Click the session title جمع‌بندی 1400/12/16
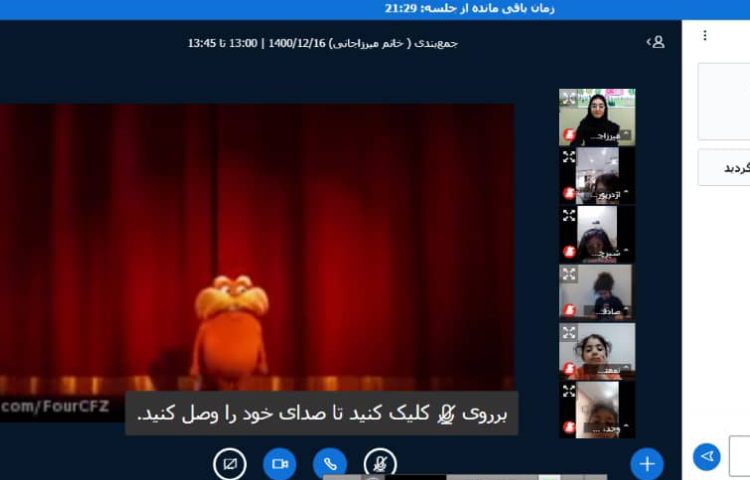This screenshot has height=480, width=750. (323, 43)
